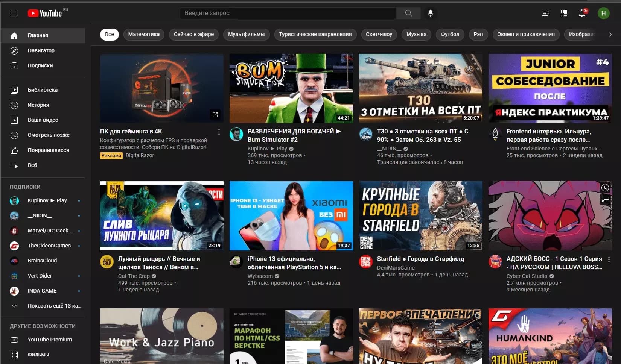This screenshot has width=621, height=364.
Task: Click the История history icon
Action: [14, 105]
